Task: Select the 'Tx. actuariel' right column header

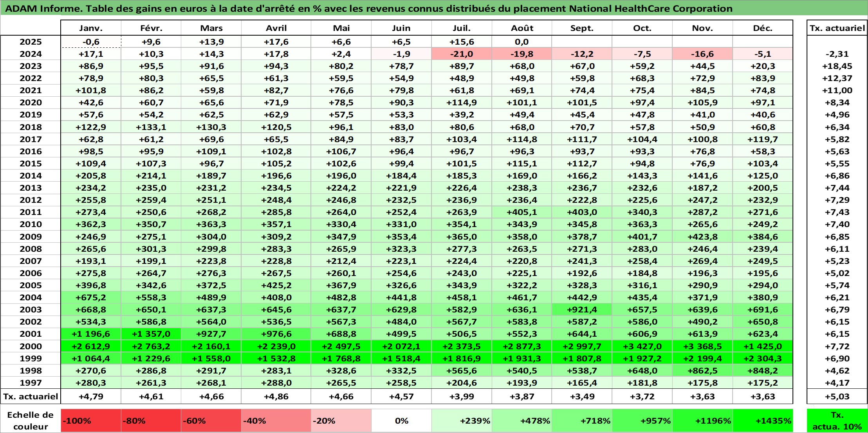Action: pos(837,28)
